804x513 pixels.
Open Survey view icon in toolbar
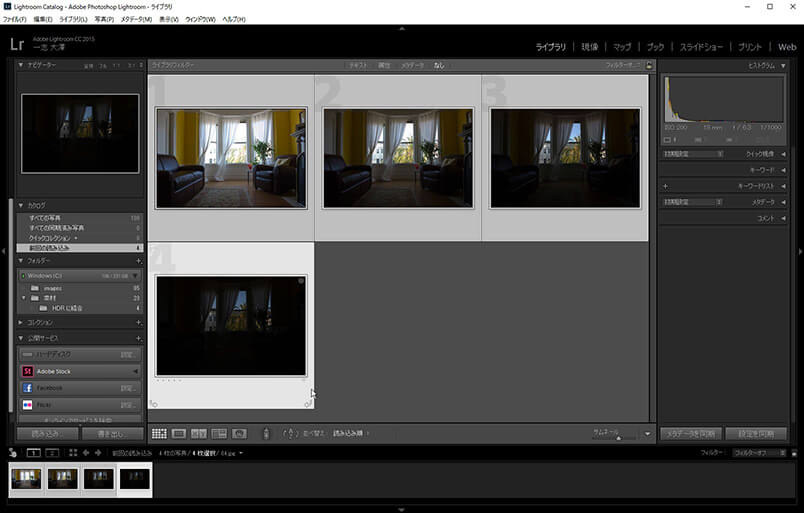click(219, 434)
